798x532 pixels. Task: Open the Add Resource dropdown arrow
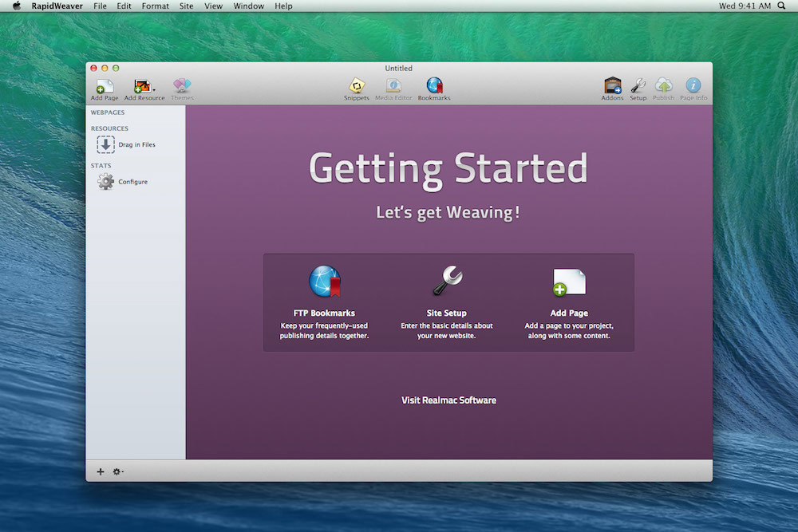pyautogui.click(x=154, y=89)
